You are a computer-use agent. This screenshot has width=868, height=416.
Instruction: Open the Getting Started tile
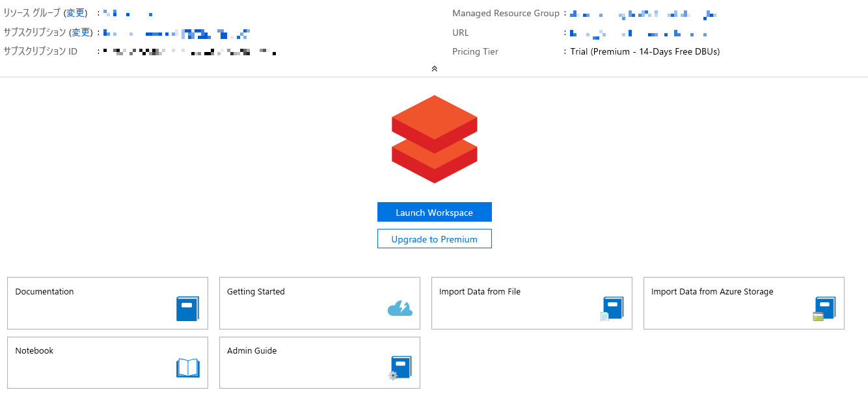pyautogui.click(x=319, y=303)
